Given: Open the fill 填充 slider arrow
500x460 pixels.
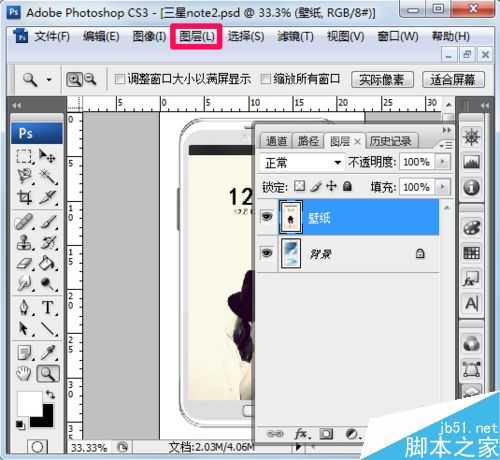Looking at the screenshot, I should [443, 187].
